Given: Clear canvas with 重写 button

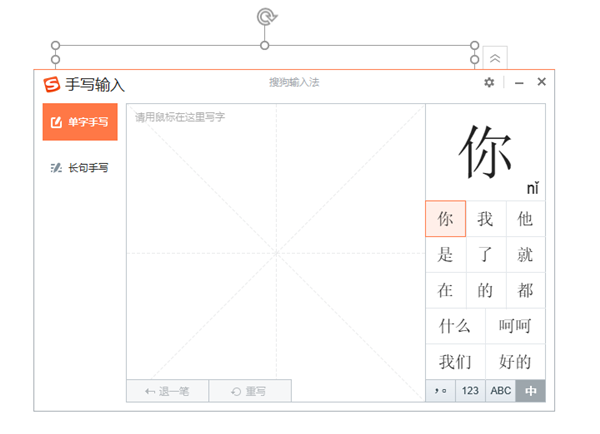Looking at the screenshot, I should click(x=250, y=391).
